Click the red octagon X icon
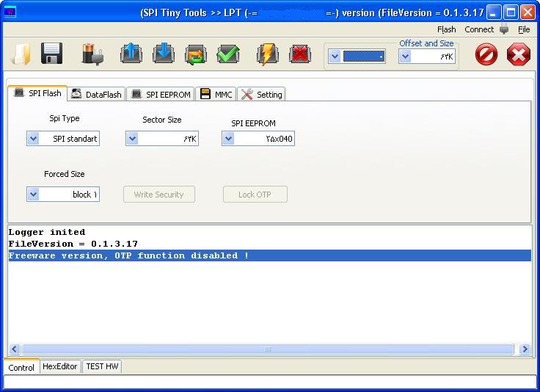The width and height of the screenshot is (540, 392). 518,54
